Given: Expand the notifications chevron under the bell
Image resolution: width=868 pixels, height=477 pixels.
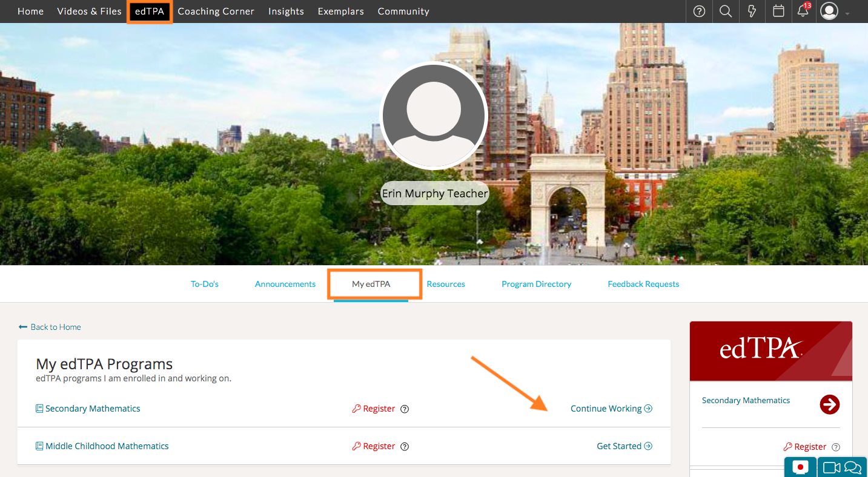Looking at the screenshot, I should tap(804, 18).
